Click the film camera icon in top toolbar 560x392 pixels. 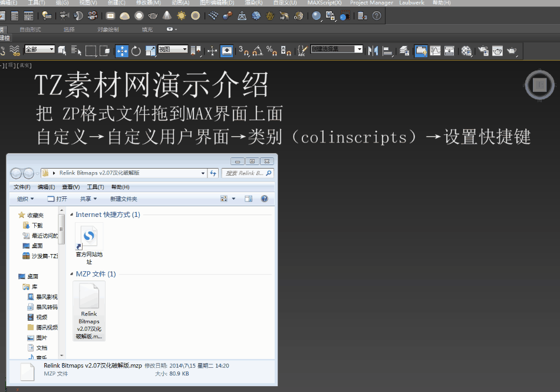click(92, 16)
